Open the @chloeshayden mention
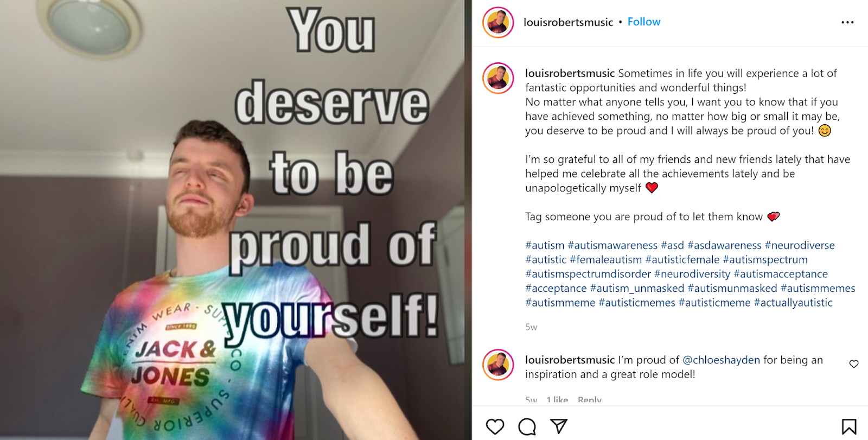The width and height of the screenshot is (868, 440). point(721,360)
